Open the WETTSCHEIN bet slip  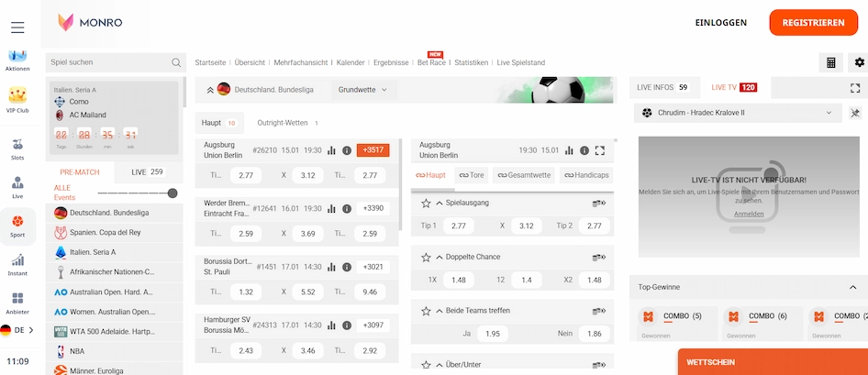(x=773, y=362)
